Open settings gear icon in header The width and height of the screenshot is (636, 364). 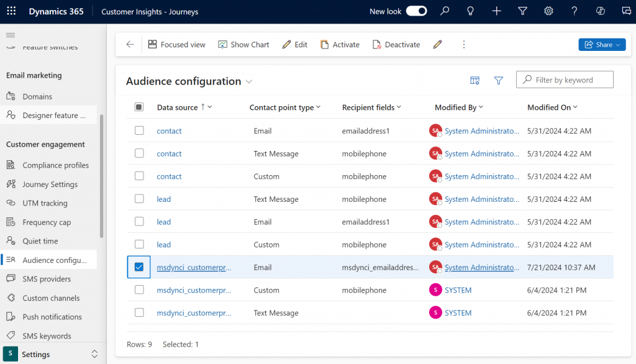[x=548, y=11]
